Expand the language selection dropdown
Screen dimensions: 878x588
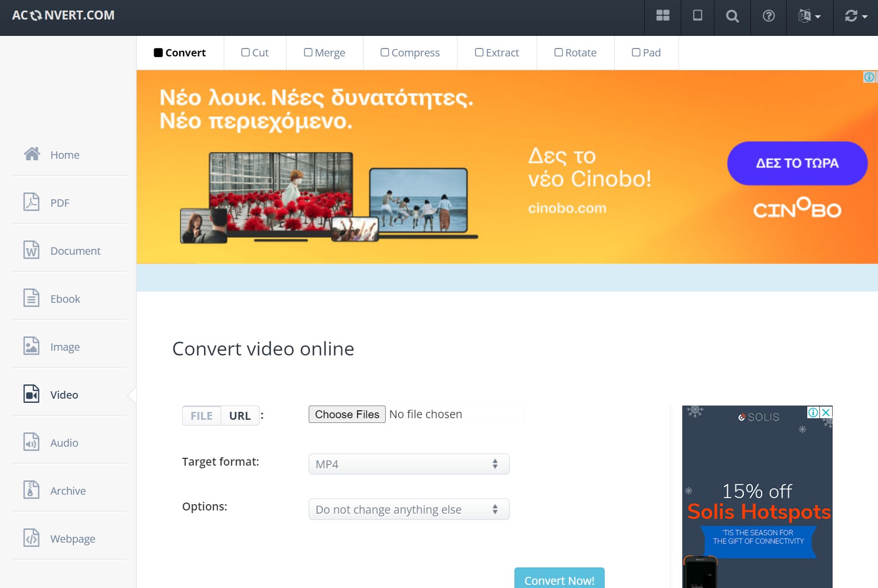point(809,16)
